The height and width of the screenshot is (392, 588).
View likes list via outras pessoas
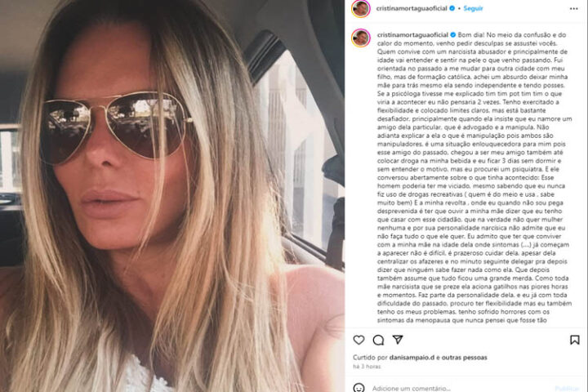tap(464, 358)
